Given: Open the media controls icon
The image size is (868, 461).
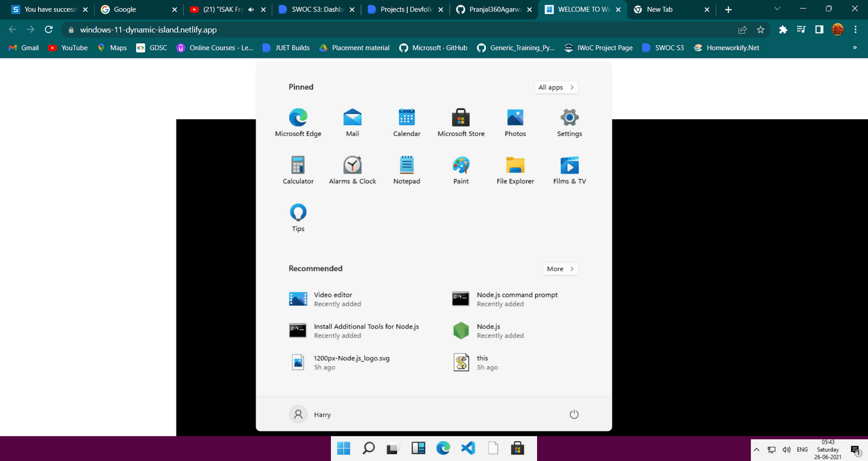Looking at the screenshot, I should (x=801, y=30).
